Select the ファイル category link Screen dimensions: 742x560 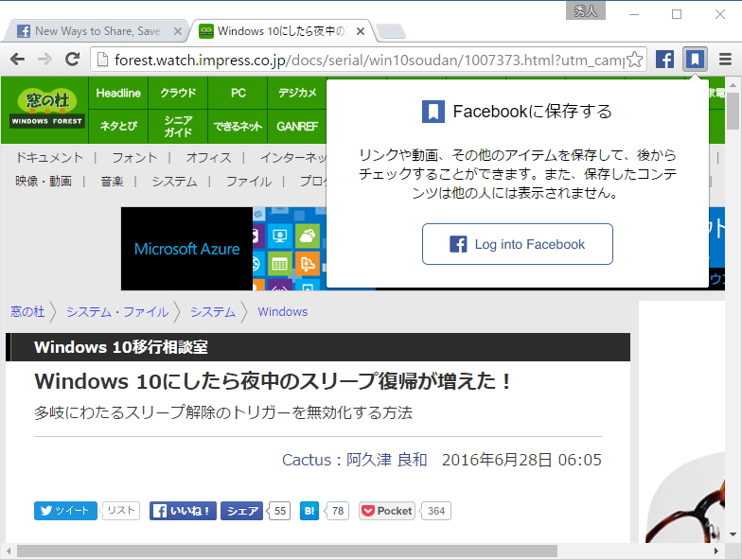click(249, 182)
